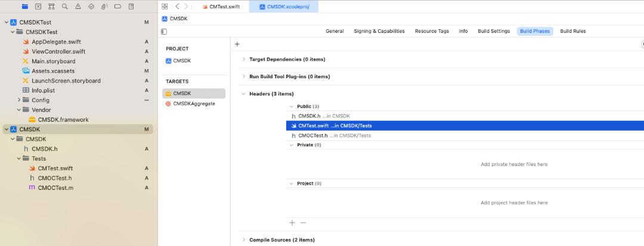Screen dimensions: 644x246
Task: Toggle the targets list sidebar icon
Action: [x=165, y=31]
